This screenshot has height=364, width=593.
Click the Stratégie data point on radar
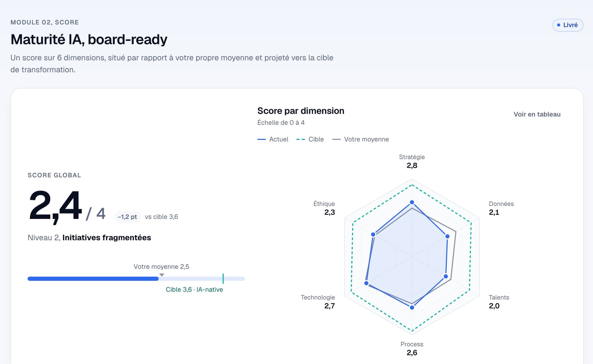click(x=412, y=203)
